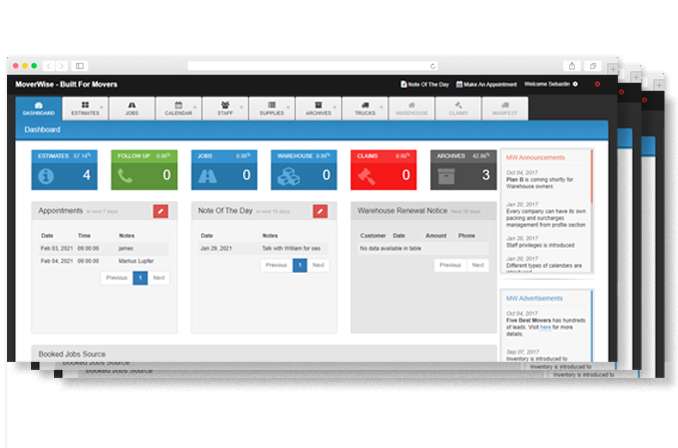Click Next in Appointments pagination

tap(159, 278)
